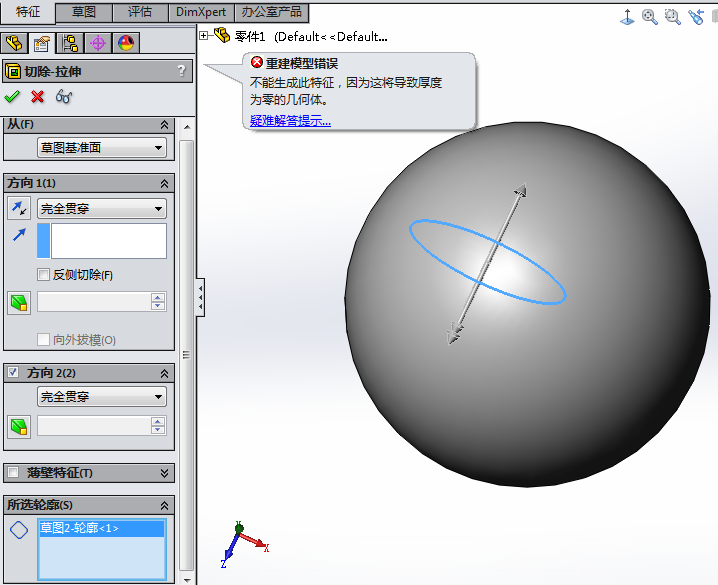This screenshot has width=718, height=585.
Task: Open the 疑难解答提示 link
Action: pyautogui.click(x=290, y=121)
